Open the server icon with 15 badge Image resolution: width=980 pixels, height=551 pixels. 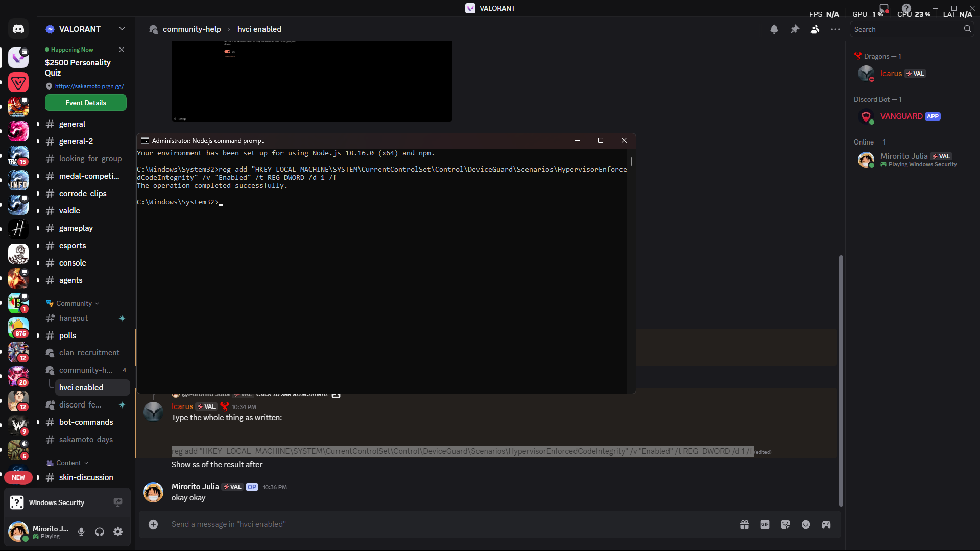[18, 156]
